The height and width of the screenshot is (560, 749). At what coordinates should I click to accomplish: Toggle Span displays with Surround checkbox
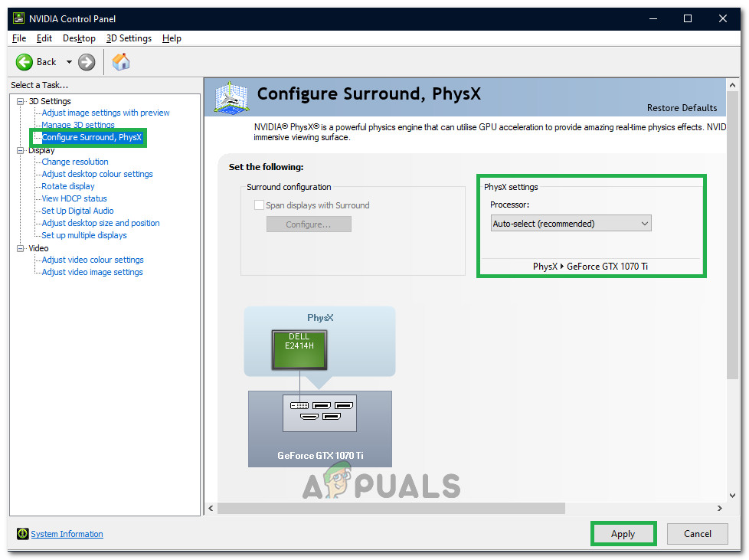[x=259, y=205]
